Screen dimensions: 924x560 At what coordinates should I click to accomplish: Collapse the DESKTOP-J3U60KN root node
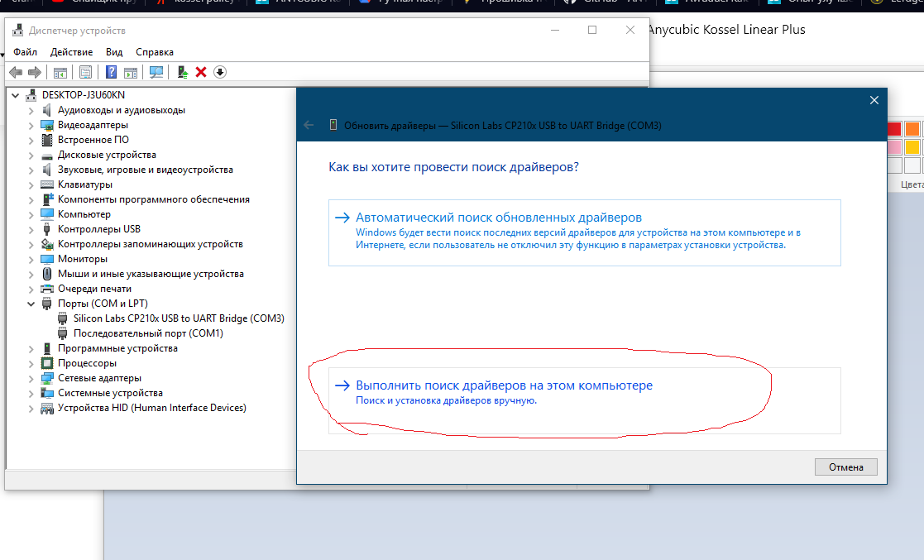pos(16,95)
